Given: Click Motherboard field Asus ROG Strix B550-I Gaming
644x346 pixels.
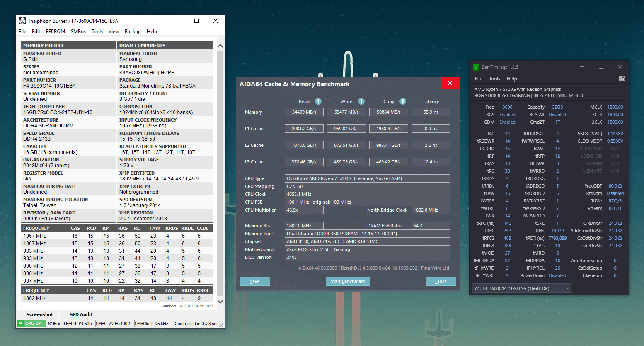Looking at the screenshot, I should click(367, 249).
